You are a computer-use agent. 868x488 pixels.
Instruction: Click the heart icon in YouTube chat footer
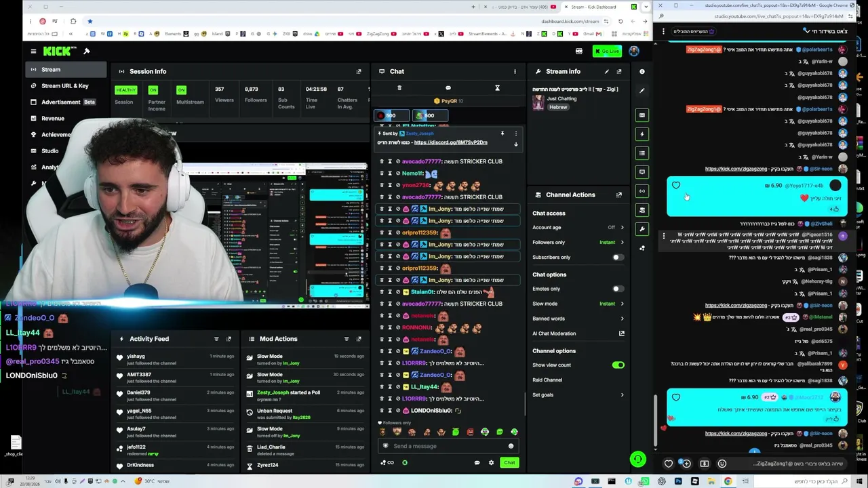point(669,464)
